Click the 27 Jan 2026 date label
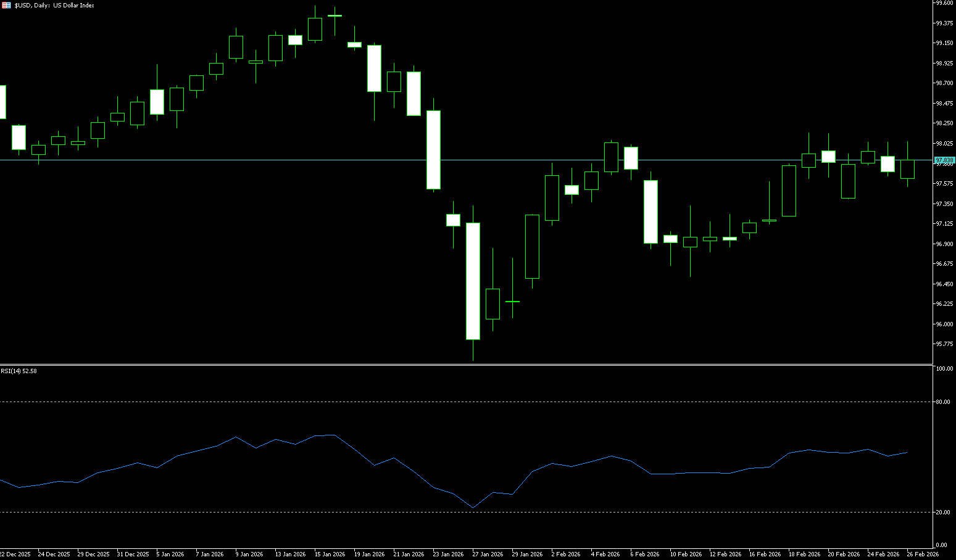The height and width of the screenshot is (560, 956). [x=488, y=554]
